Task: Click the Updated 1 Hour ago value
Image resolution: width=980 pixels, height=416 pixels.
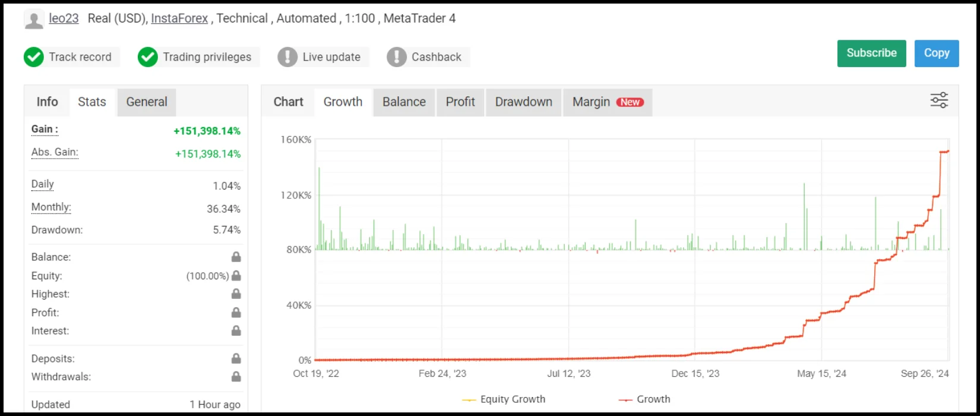Action: tap(215, 405)
